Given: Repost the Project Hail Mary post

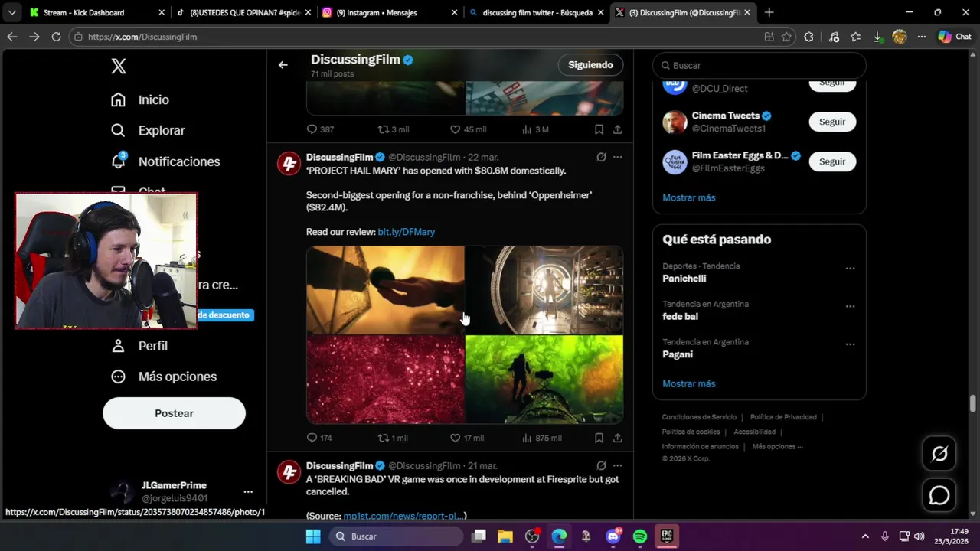Looking at the screenshot, I should click(x=384, y=438).
